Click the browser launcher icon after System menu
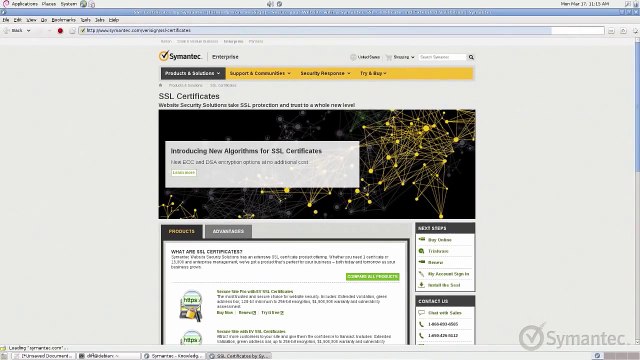This screenshot has width=640, height=360. 83,4
